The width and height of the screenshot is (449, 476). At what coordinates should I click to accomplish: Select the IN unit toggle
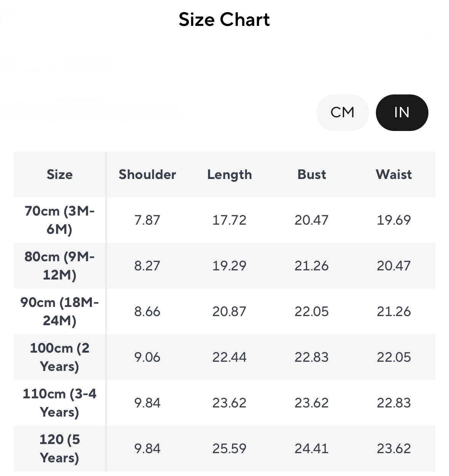coord(402,112)
